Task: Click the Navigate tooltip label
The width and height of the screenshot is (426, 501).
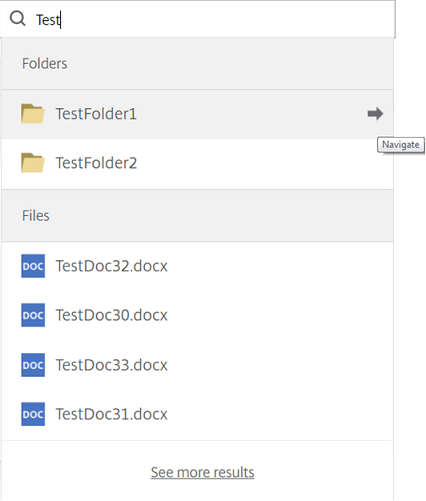Action: pos(401,145)
